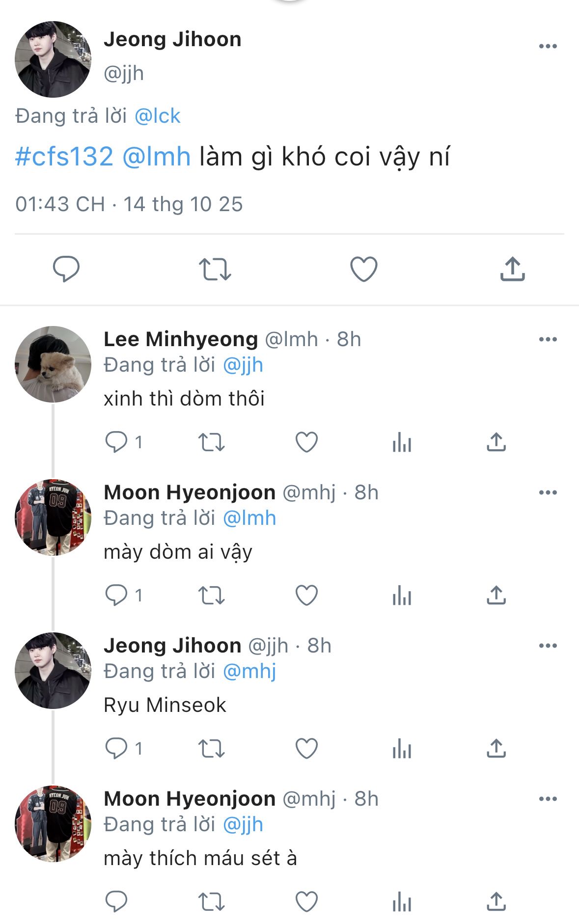Share the main tweet by Jeong Jihoon
Image resolution: width=579 pixels, height=924 pixels.
pyautogui.click(x=512, y=269)
